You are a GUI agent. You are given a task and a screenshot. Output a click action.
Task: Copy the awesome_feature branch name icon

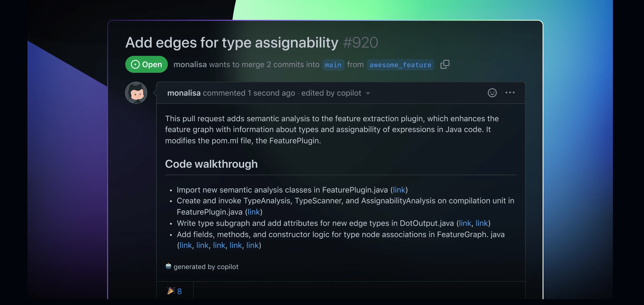pos(445,64)
